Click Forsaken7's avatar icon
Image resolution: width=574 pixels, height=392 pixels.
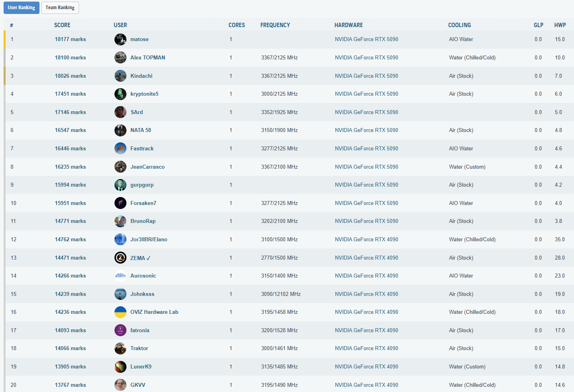point(120,203)
